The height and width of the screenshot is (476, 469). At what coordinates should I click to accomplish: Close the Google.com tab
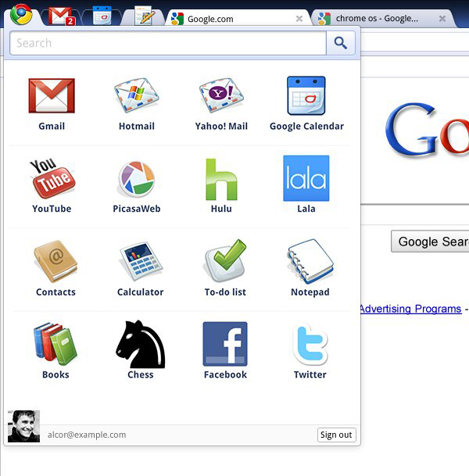[x=299, y=19]
